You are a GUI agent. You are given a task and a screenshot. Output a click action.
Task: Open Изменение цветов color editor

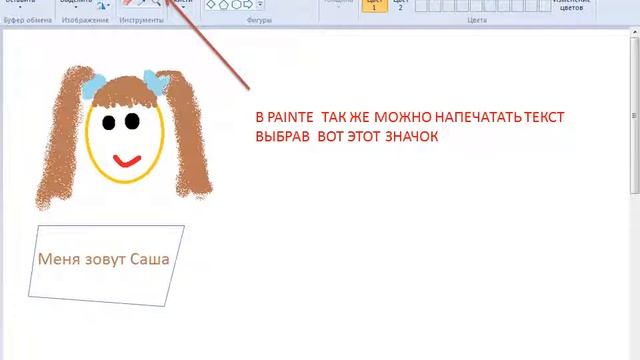click(x=571, y=5)
